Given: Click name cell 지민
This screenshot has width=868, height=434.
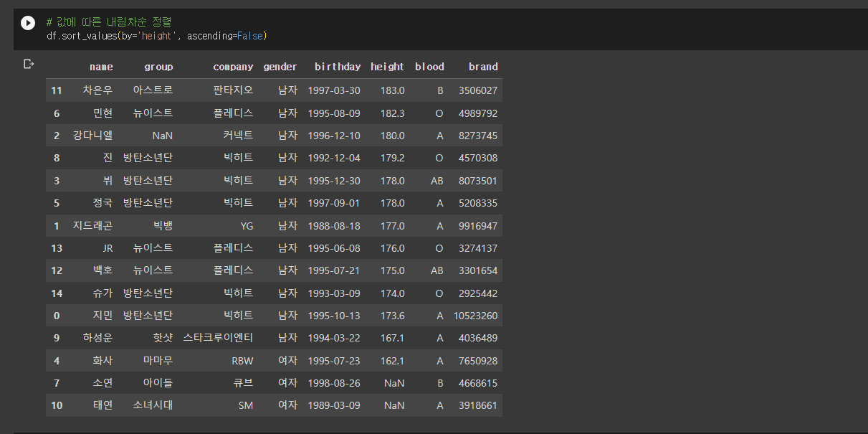Looking at the screenshot, I should point(102,316).
